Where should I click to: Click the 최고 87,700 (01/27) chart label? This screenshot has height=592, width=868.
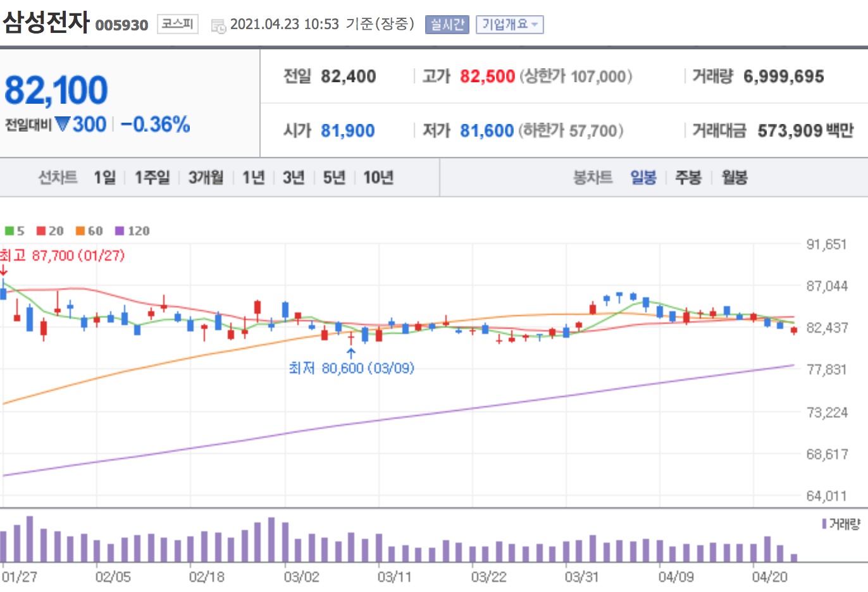(x=62, y=256)
